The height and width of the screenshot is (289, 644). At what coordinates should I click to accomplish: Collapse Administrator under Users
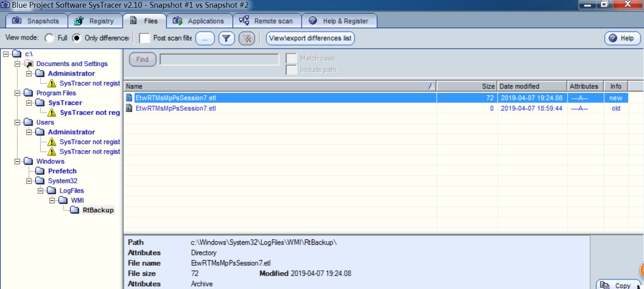29,132
